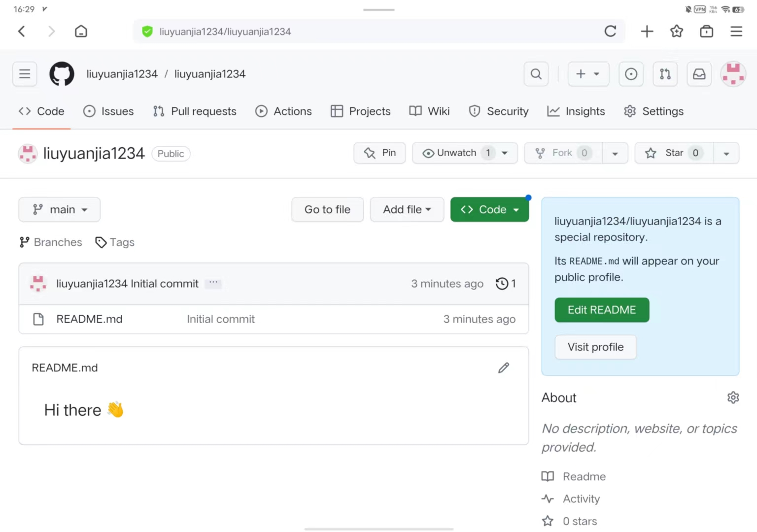Go to GitHub homepage via Octocat logo
The image size is (757, 532).
coord(62,74)
